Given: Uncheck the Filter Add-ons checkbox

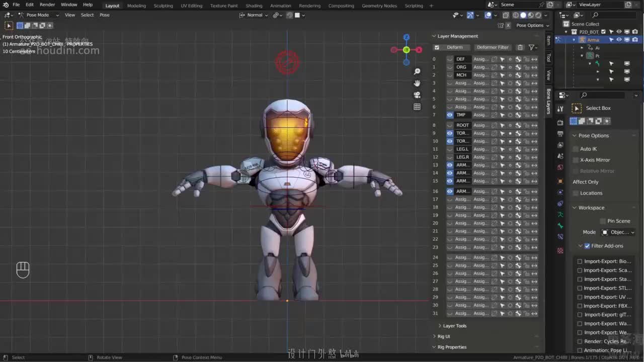Looking at the screenshot, I should click(x=587, y=246).
